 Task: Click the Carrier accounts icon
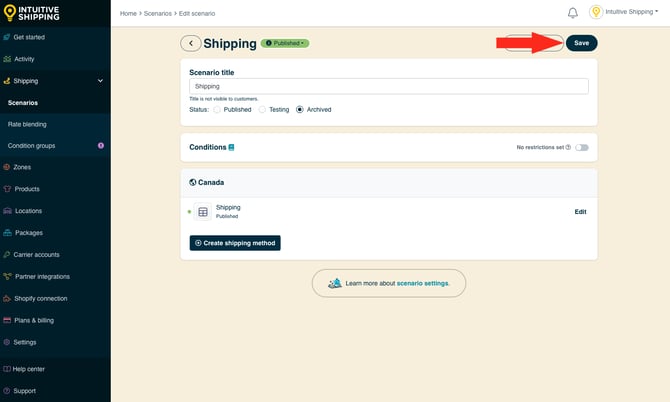(x=6, y=255)
